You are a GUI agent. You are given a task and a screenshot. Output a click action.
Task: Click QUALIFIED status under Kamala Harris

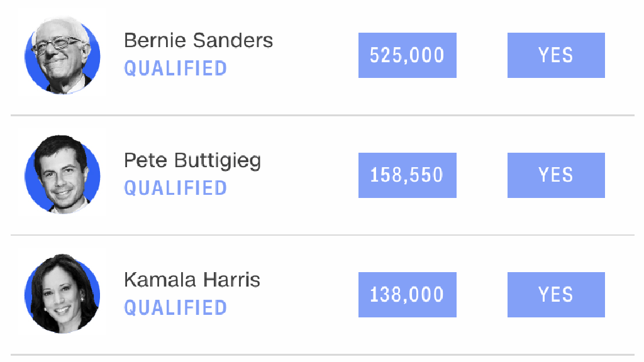click(x=175, y=308)
